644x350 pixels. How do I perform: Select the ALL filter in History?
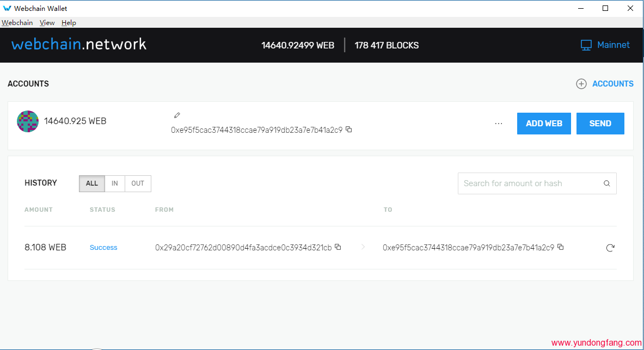pos(91,183)
